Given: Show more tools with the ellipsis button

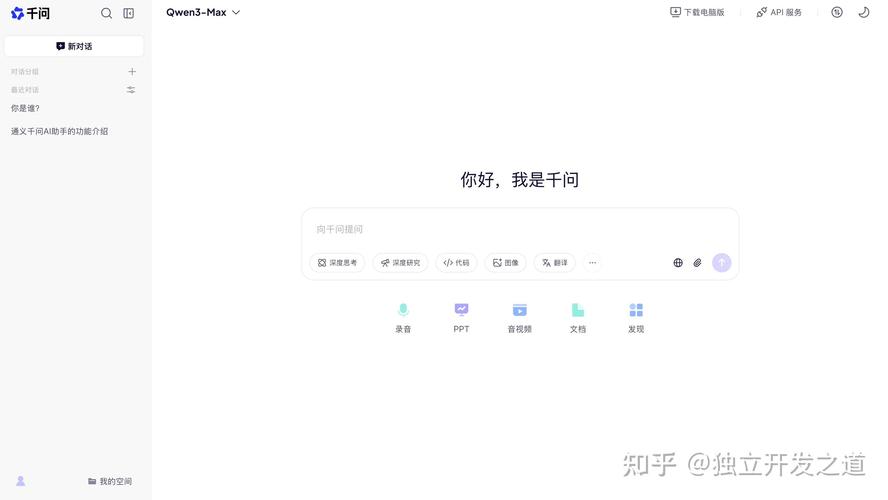Looking at the screenshot, I should (x=592, y=263).
